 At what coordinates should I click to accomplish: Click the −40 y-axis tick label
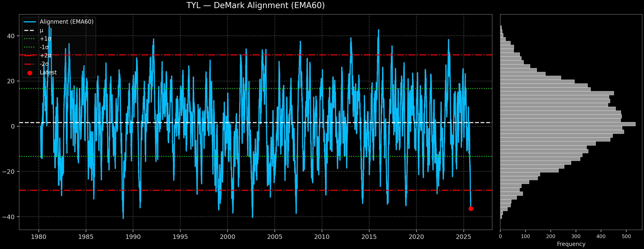click(x=8, y=217)
